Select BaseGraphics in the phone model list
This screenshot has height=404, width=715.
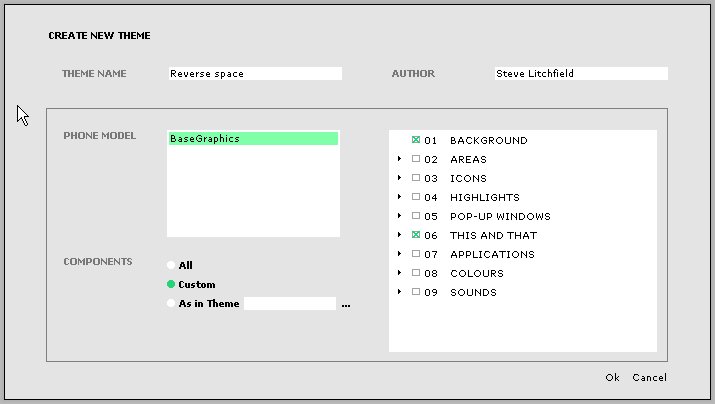(x=252, y=139)
